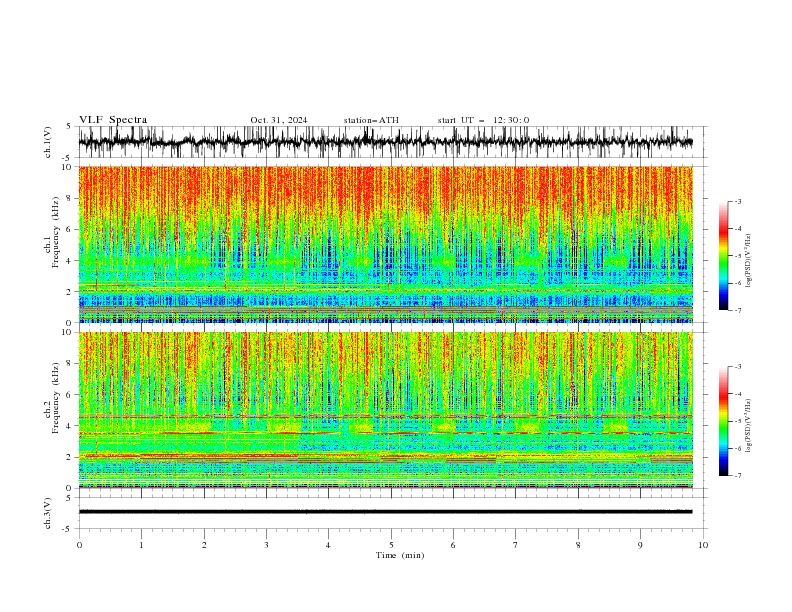
Task: Click the ch.1 waveform trace panel
Action: click(x=393, y=142)
